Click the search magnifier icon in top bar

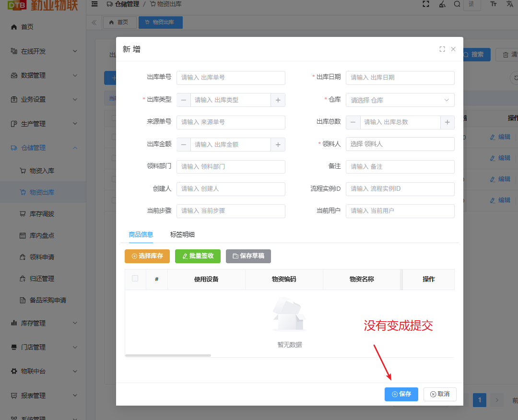tap(457, 4)
